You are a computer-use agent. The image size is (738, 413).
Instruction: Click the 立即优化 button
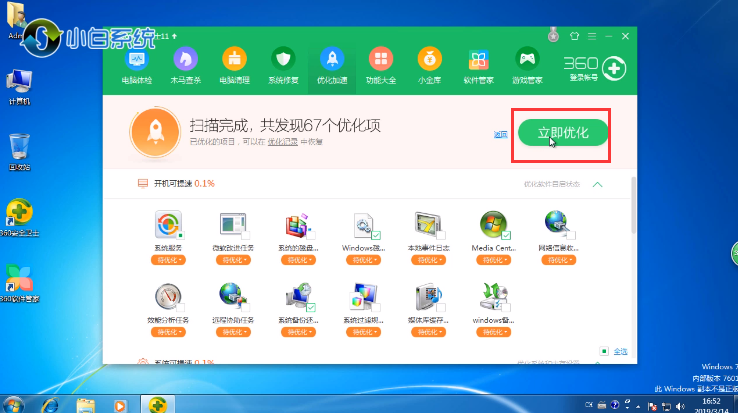(563, 133)
